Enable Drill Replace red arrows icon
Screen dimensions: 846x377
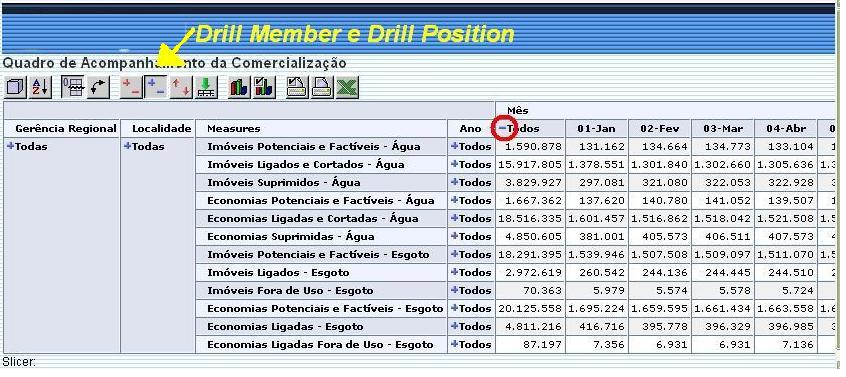tap(181, 87)
